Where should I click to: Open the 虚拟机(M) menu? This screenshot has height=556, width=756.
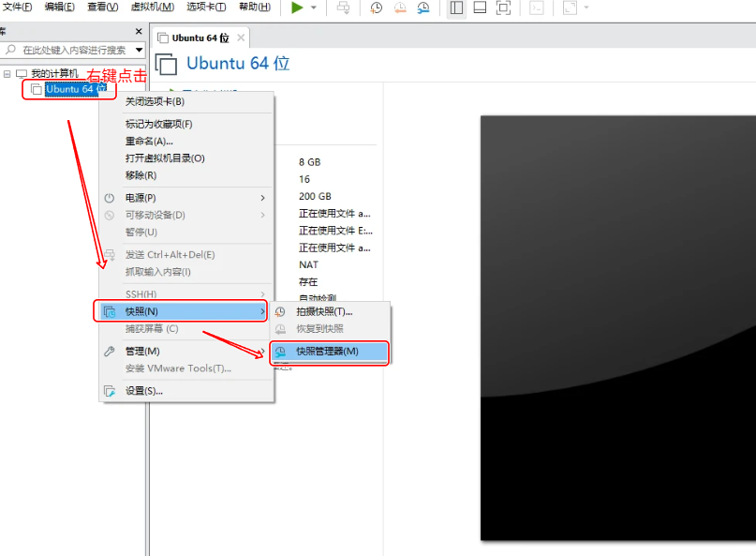click(x=153, y=8)
